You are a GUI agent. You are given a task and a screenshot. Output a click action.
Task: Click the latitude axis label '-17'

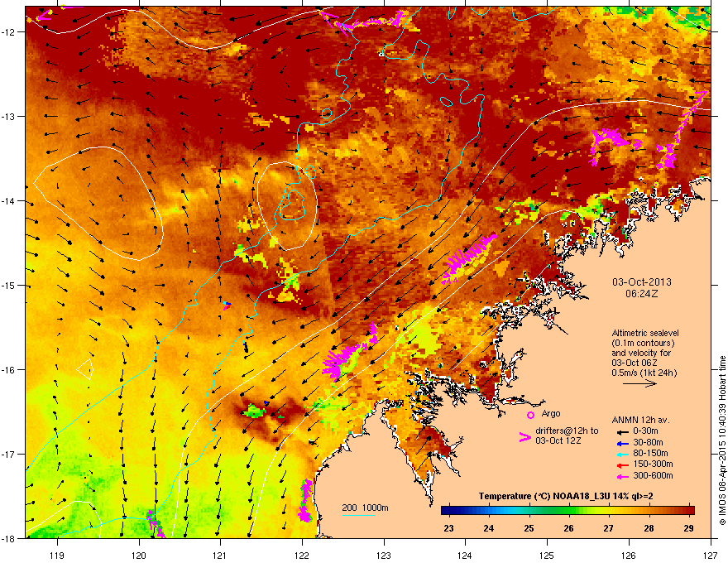coord(8,454)
